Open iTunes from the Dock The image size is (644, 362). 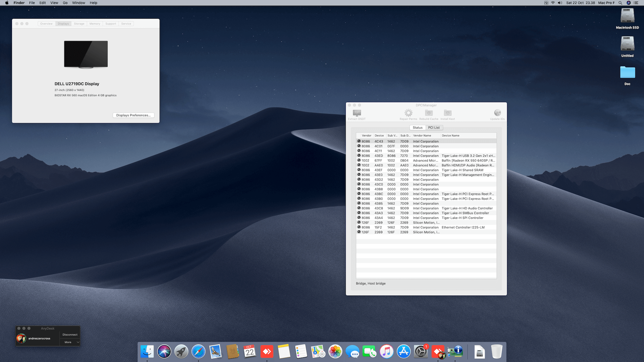click(386, 352)
